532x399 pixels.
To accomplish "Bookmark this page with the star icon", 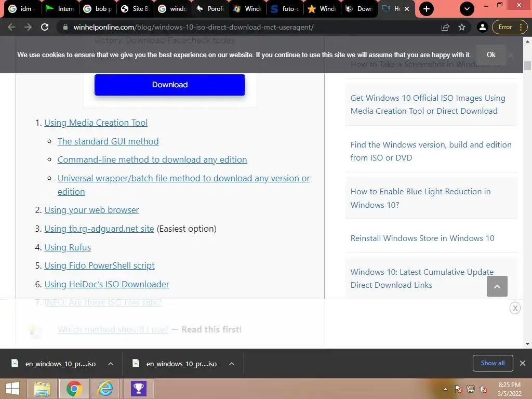I will point(462,27).
